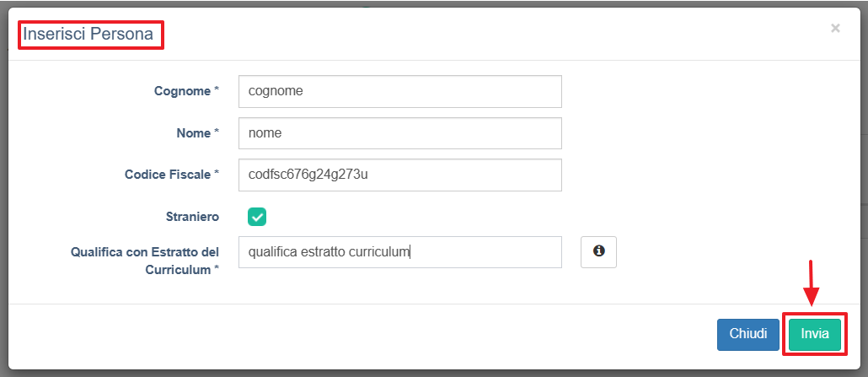Click the Inserisci Persona dialog title
This screenshot has height=377, width=868.
pyautogui.click(x=88, y=35)
